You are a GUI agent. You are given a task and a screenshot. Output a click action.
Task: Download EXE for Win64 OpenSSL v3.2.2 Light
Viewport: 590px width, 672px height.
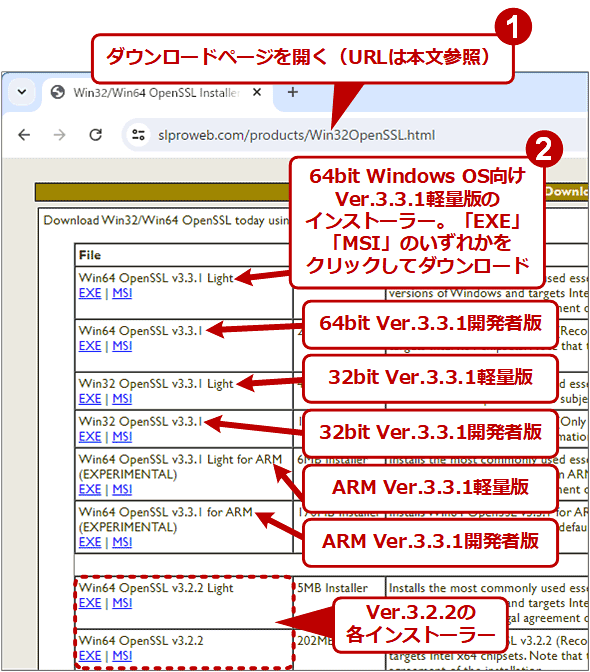(x=90, y=603)
